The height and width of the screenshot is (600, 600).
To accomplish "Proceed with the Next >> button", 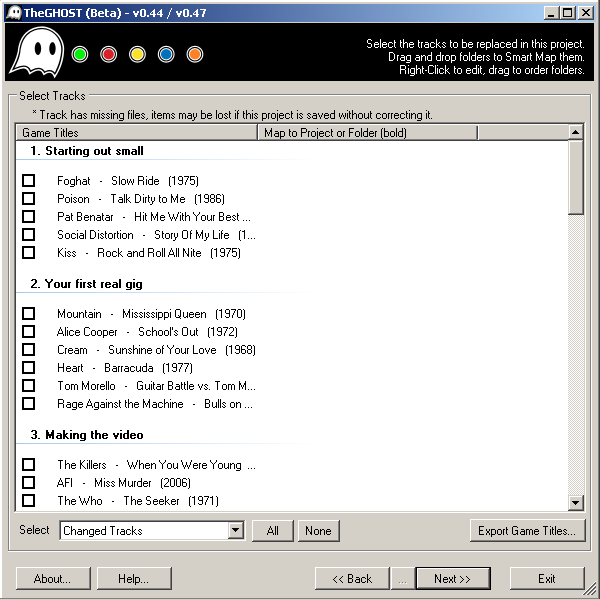I will [453, 579].
